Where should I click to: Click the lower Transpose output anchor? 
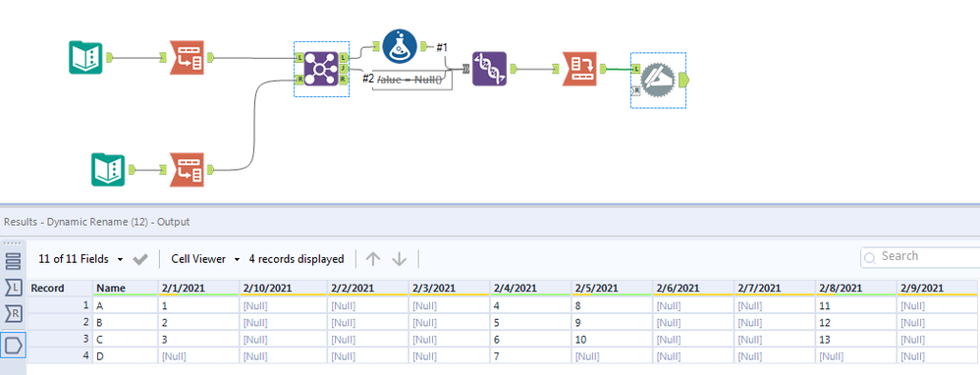tap(210, 170)
